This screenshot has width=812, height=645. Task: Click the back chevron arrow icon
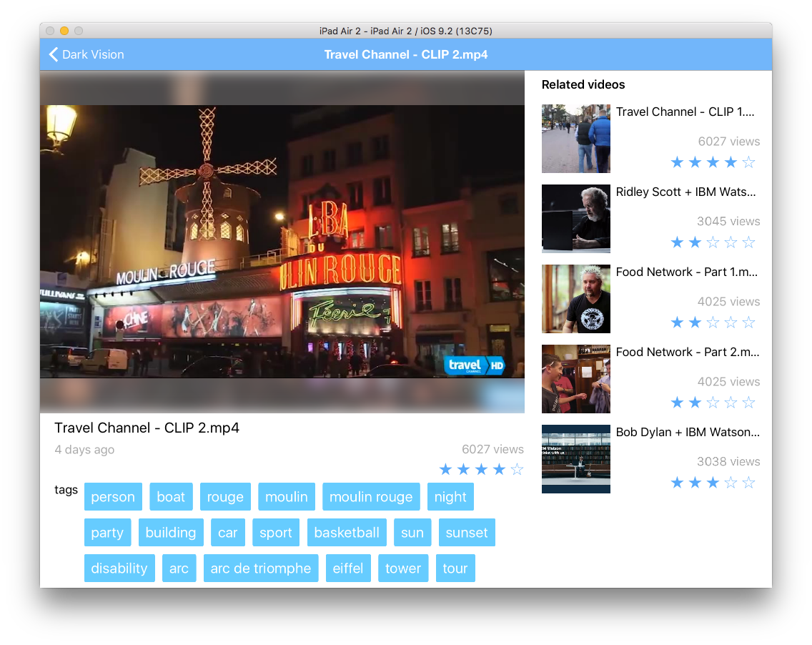tap(54, 54)
